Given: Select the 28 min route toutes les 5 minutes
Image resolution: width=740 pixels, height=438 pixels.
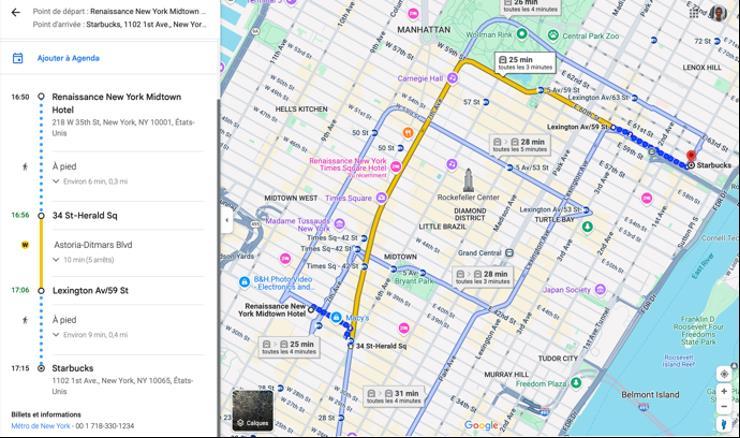Looking at the screenshot, I should [520, 144].
